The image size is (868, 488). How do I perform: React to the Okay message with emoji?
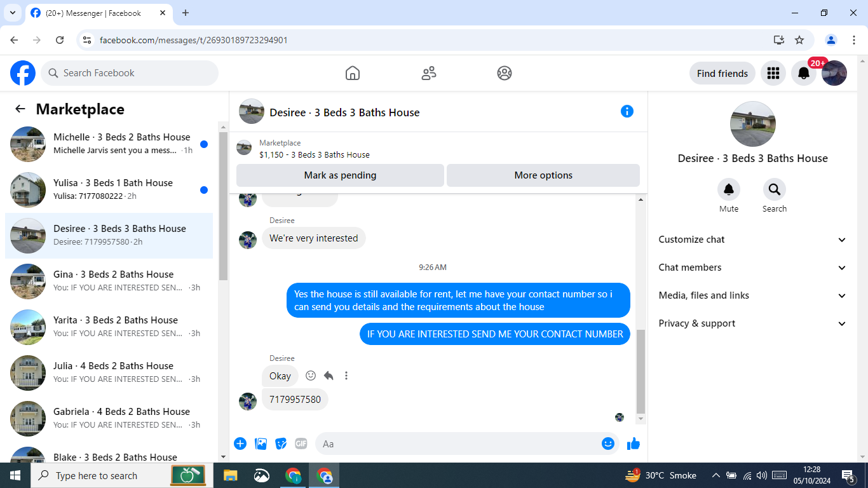[x=311, y=376]
